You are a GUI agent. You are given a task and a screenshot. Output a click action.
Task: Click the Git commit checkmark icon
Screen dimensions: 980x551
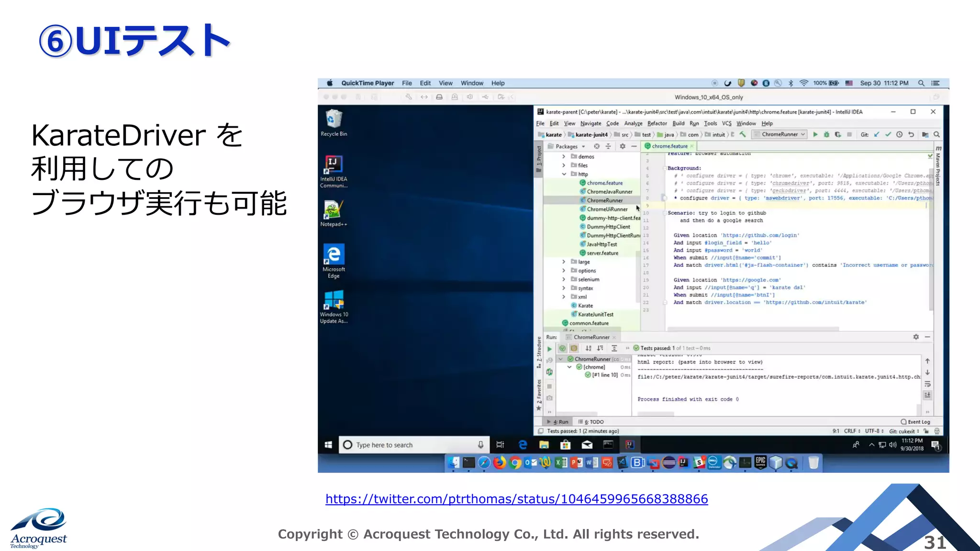click(888, 134)
